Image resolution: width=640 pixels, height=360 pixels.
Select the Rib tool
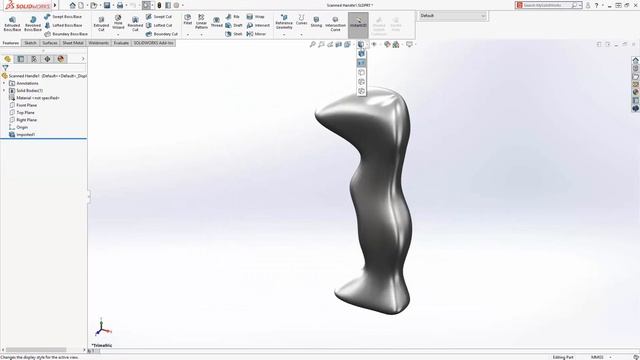point(232,17)
